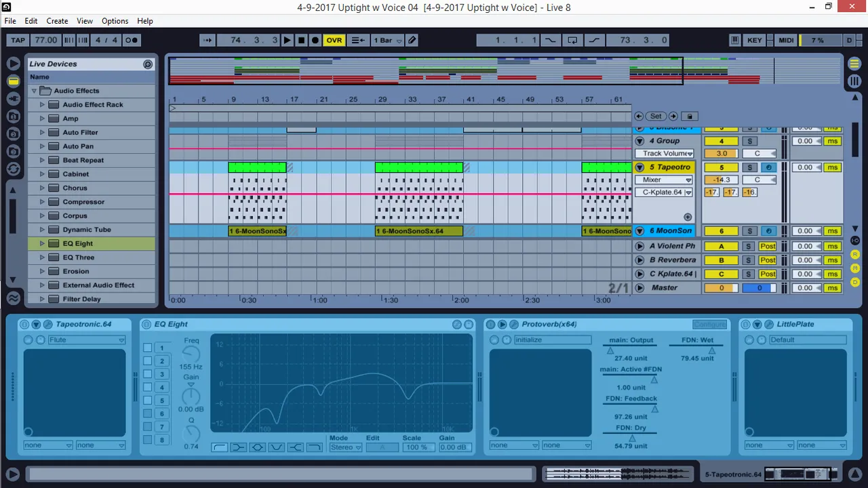This screenshot has height=488, width=868.
Task: Activate the Punch-Out switch
Action: [595, 40]
